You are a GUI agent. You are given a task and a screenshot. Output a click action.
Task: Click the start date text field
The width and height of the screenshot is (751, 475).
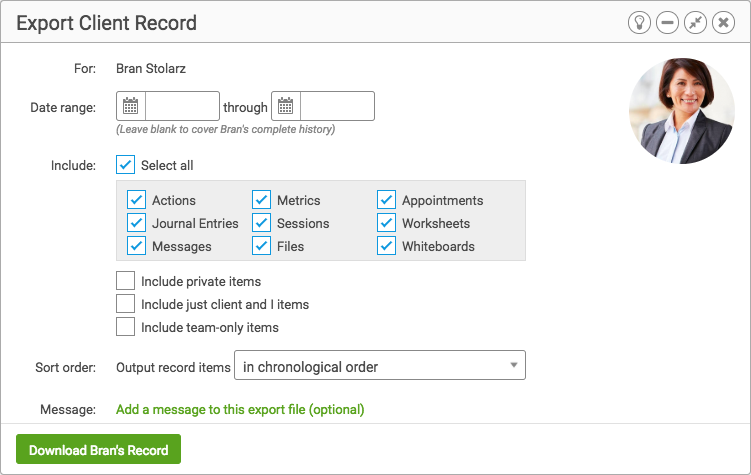[182, 106]
